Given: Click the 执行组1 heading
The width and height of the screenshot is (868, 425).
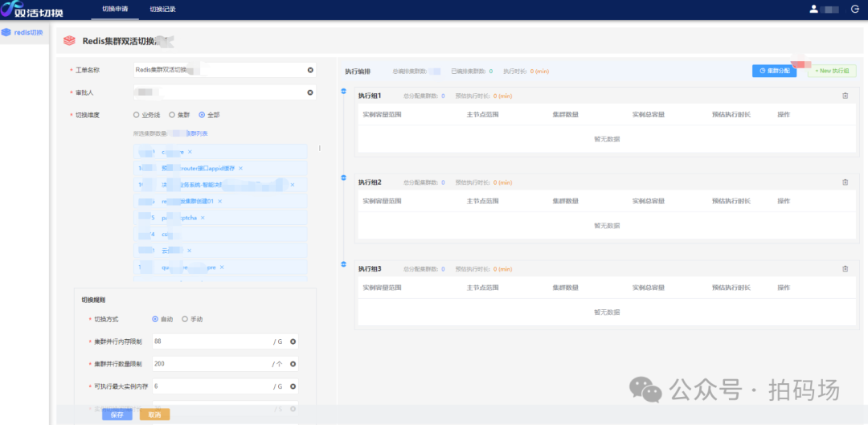Looking at the screenshot, I should [370, 96].
